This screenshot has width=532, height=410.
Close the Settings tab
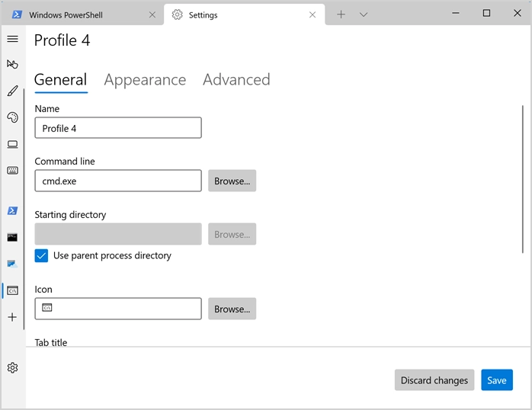click(x=311, y=14)
